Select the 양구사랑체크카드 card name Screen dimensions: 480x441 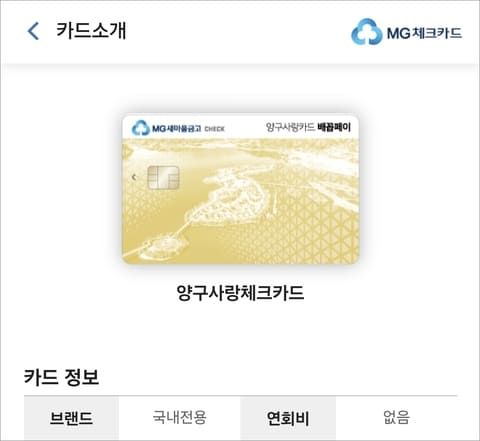click(240, 293)
